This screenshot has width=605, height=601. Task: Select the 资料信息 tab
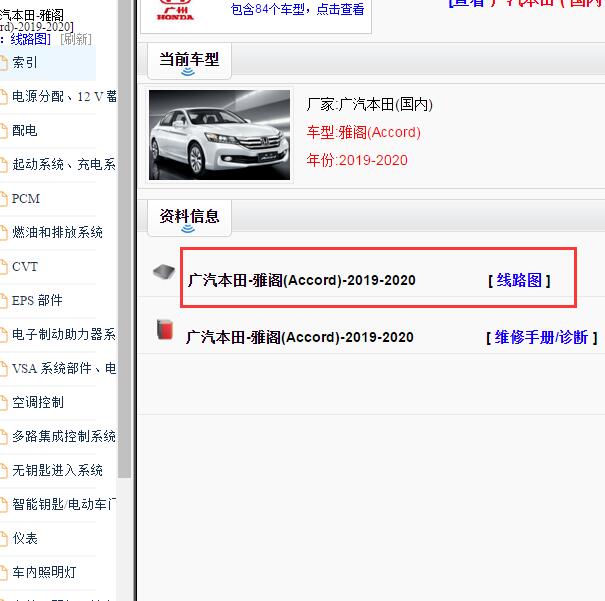point(189,218)
